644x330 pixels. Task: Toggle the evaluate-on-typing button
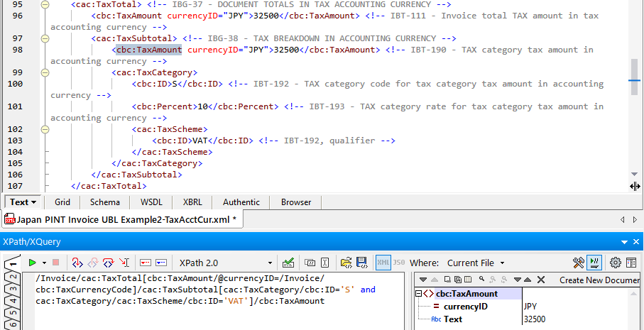click(594, 263)
